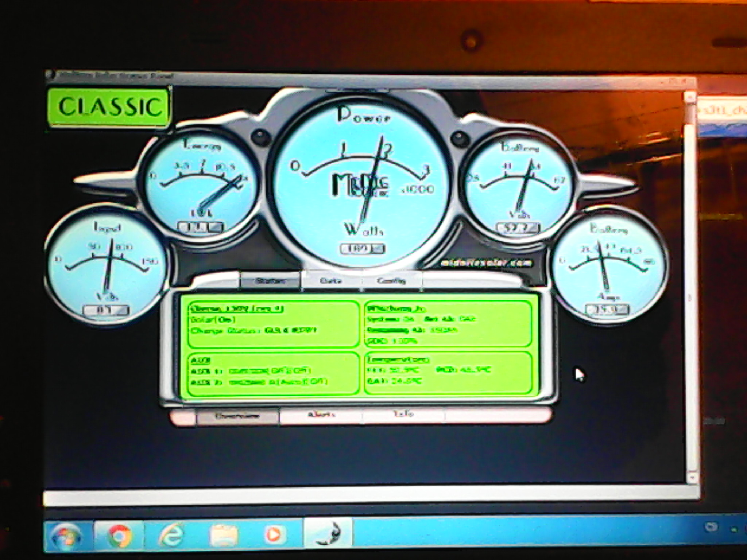
Task: Click the BAT temperature reading
Action: [x=395, y=382]
